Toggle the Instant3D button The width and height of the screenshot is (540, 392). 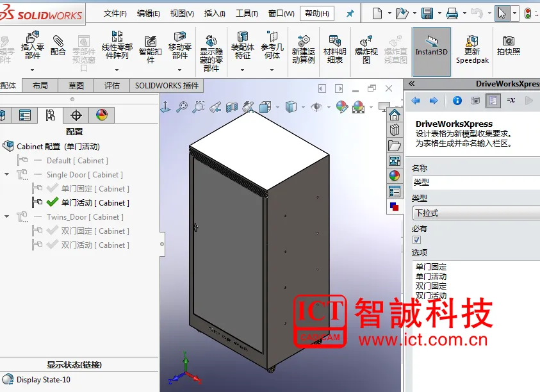(x=432, y=52)
